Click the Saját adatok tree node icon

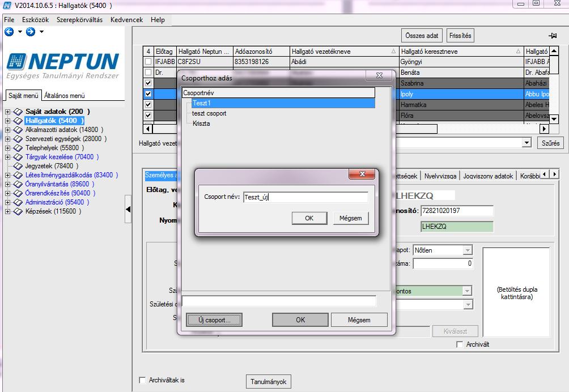point(18,112)
